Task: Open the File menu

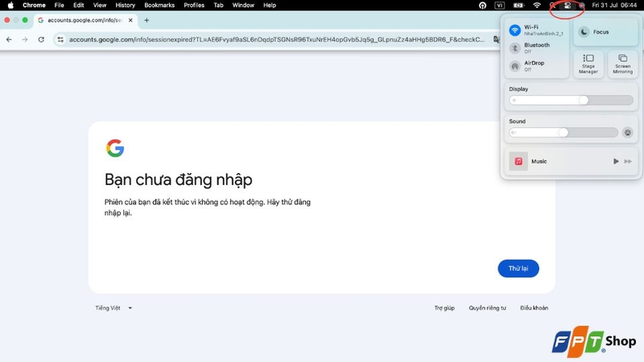Action: pos(59,6)
